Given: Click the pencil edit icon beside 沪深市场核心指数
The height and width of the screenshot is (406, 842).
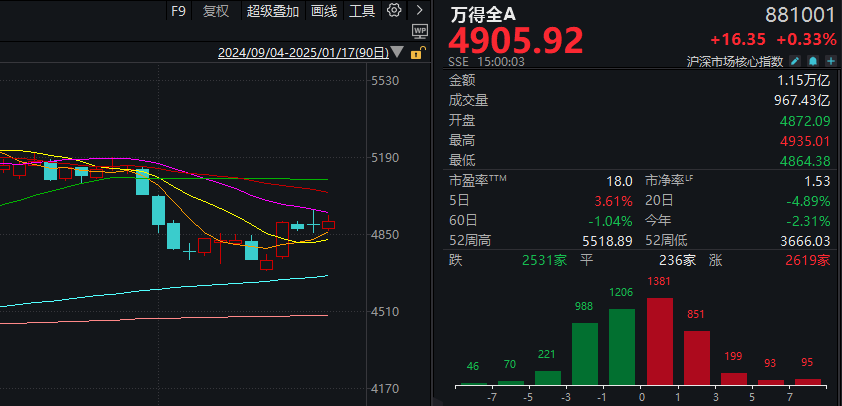Looking at the screenshot, I should point(795,61).
